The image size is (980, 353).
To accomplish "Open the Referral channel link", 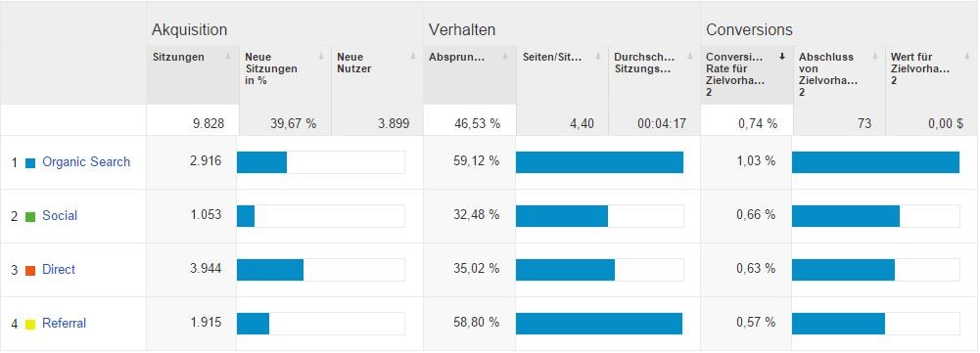I will click(65, 323).
